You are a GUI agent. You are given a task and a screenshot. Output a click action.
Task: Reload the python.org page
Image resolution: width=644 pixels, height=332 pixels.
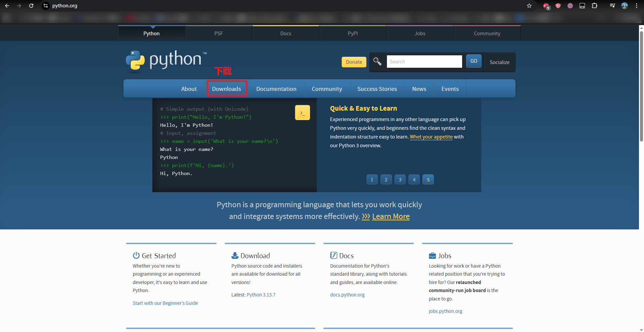[x=31, y=6]
